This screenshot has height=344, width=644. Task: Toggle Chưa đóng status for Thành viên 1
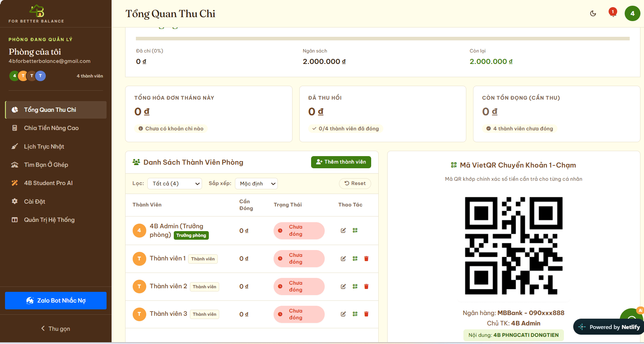tap(299, 259)
